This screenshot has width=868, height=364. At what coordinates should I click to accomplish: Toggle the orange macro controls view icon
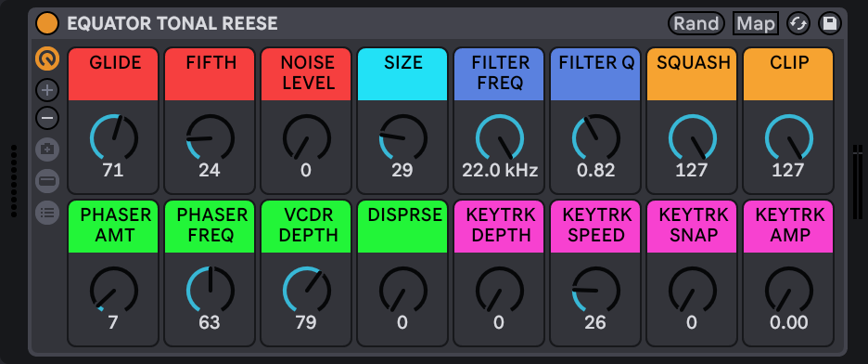47,58
